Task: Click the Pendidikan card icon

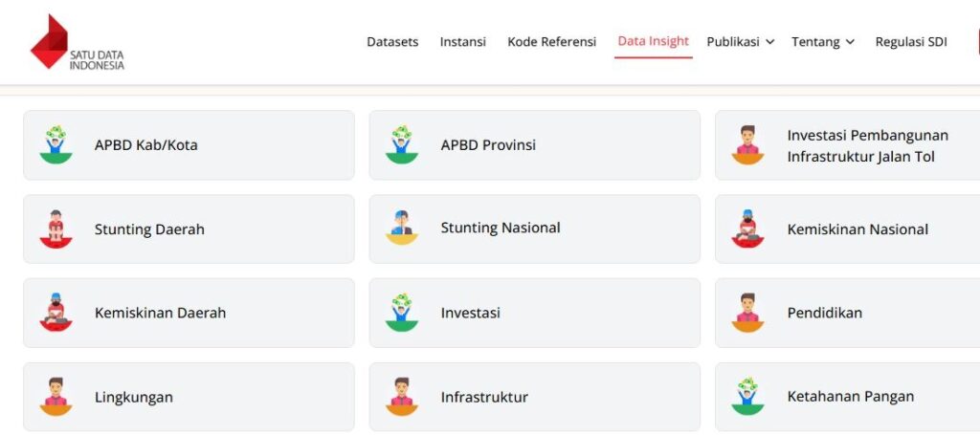Action: [748, 313]
